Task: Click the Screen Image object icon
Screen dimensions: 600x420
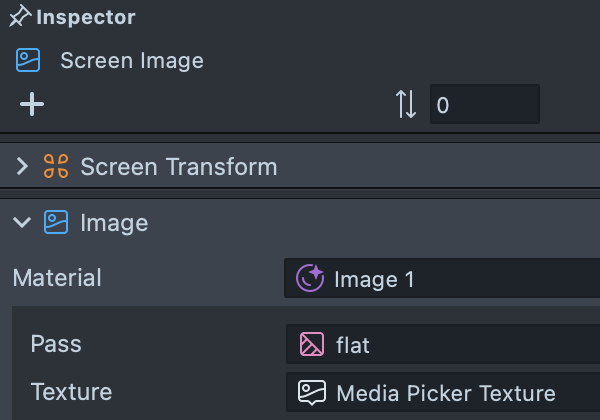Action: pos(27,61)
